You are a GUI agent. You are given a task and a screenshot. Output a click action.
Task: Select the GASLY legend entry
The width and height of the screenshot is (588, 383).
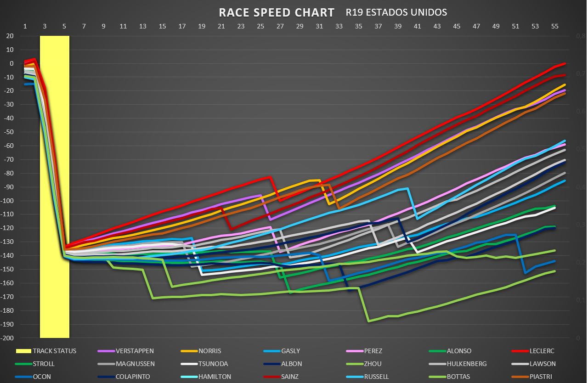coord(282,351)
